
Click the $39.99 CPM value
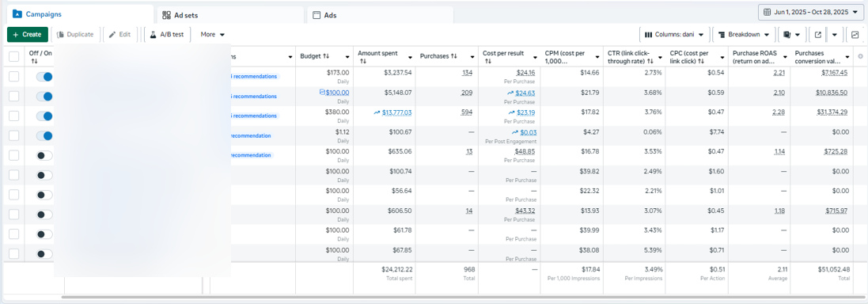(589, 230)
